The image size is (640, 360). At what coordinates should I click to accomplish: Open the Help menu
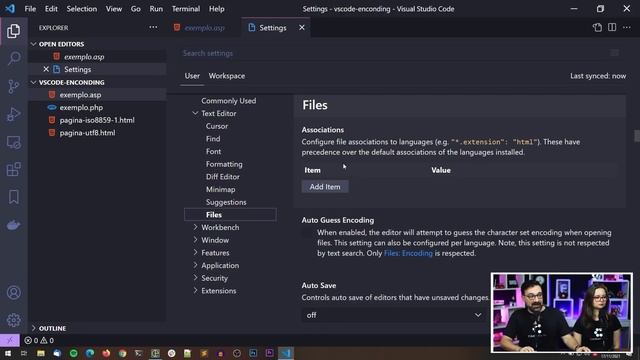217,9
